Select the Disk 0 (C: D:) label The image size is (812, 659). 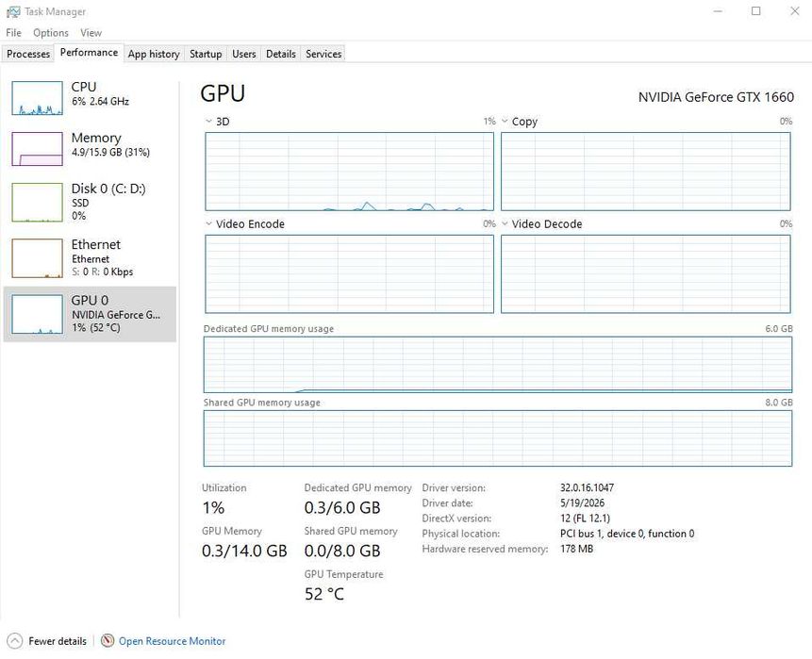click(x=108, y=189)
